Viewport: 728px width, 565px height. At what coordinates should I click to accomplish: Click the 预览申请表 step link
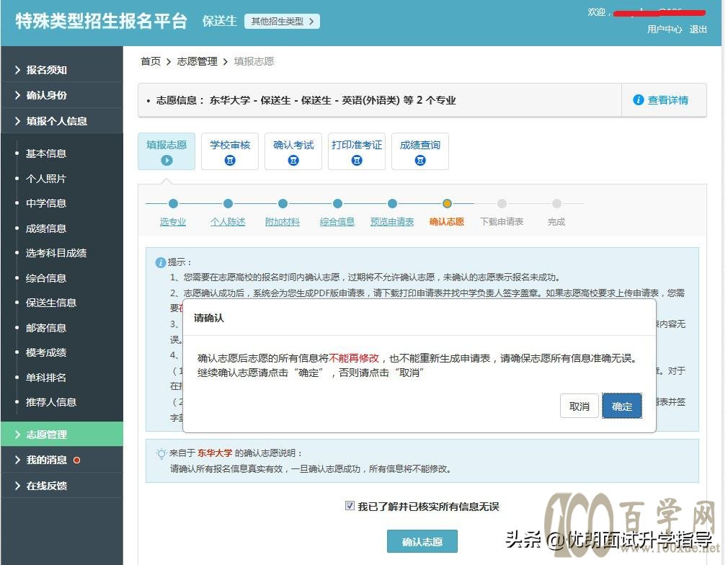[392, 222]
